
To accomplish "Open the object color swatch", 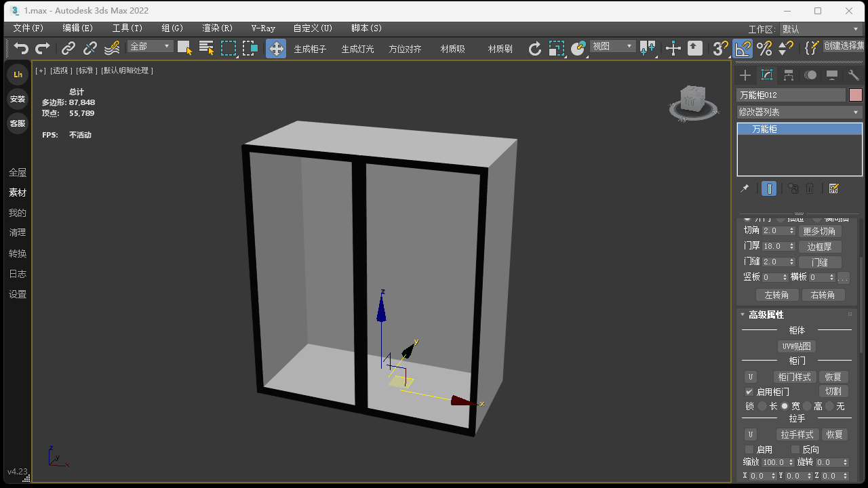I will [x=856, y=95].
